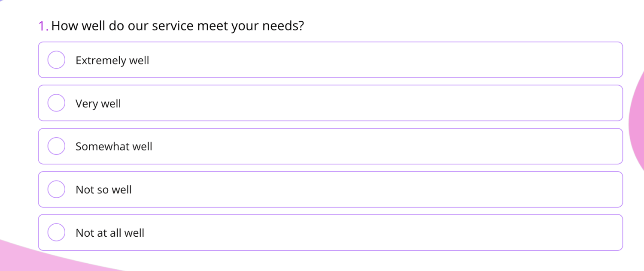
Task: Click the "Not at all well" answer label
Action: pos(110,233)
